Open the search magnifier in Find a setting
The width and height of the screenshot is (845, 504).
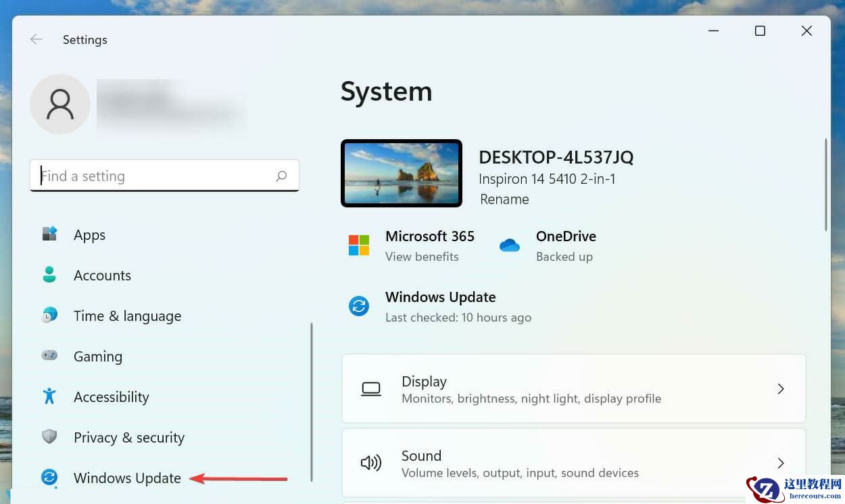click(x=281, y=176)
